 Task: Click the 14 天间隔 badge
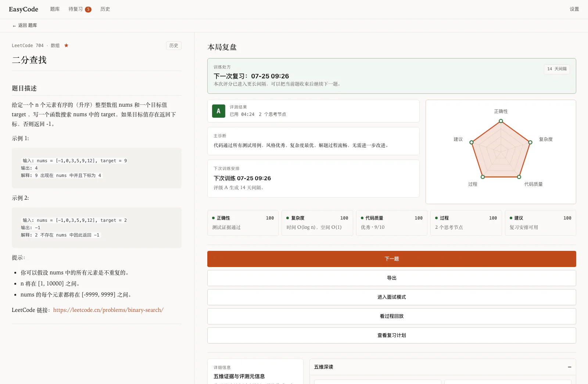pyautogui.click(x=557, y=69)
